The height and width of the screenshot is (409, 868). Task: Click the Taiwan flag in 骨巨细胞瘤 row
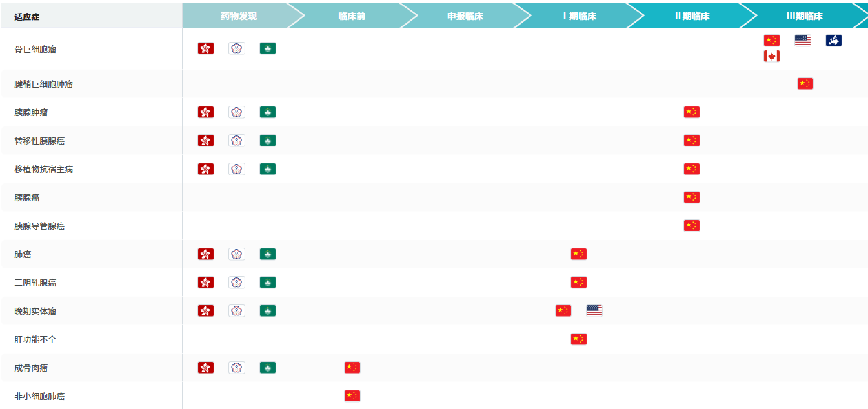237,48
